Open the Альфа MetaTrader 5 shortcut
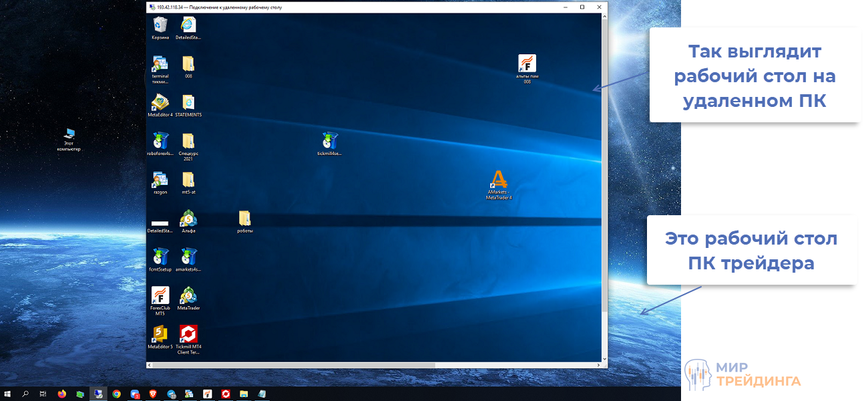Image resolution: width=868 pixels, height=401 pixels. [188, 218]
